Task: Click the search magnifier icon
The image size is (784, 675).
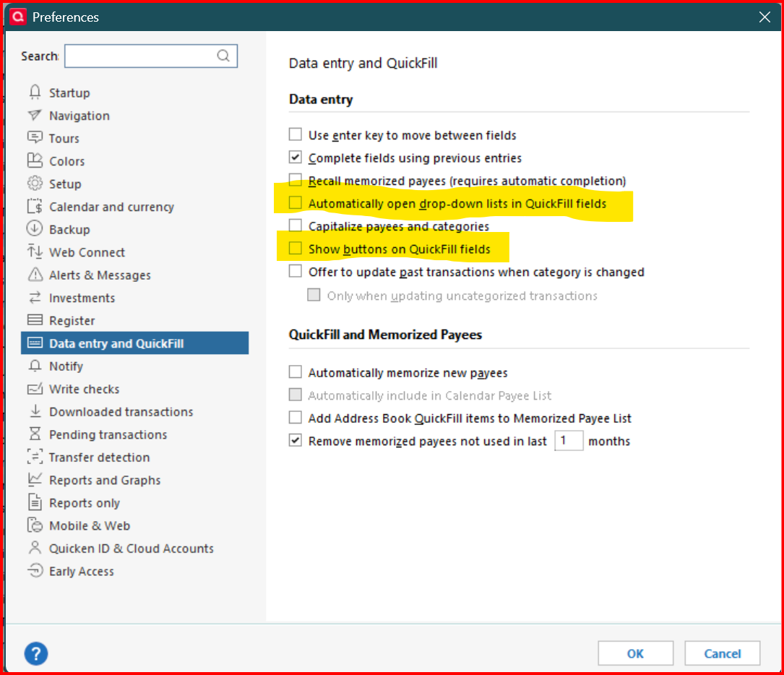Action: 223,56
